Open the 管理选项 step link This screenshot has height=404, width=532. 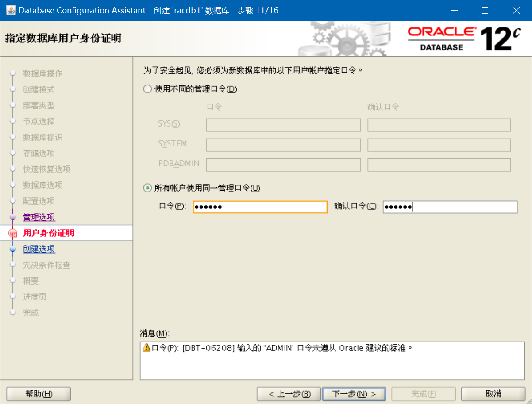click(x=39, y=217)
